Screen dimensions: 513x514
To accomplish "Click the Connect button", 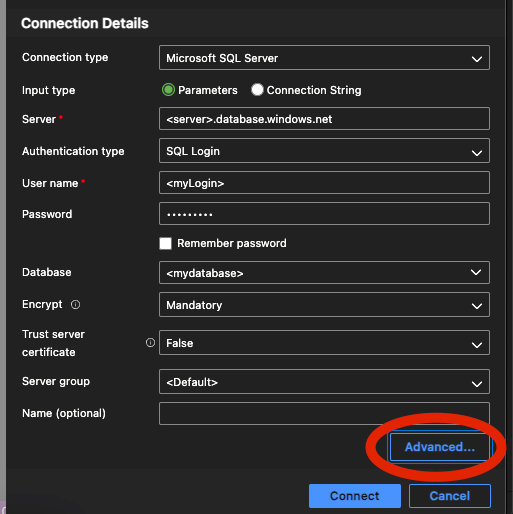I will pyautogui.click(x=355, y=496).
